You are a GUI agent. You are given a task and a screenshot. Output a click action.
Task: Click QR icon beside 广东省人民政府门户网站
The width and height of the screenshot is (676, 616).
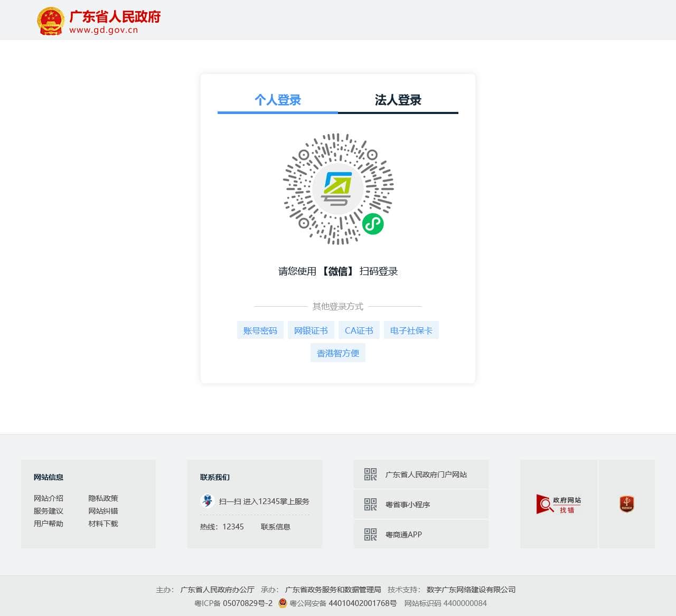(x=371, y=475)
